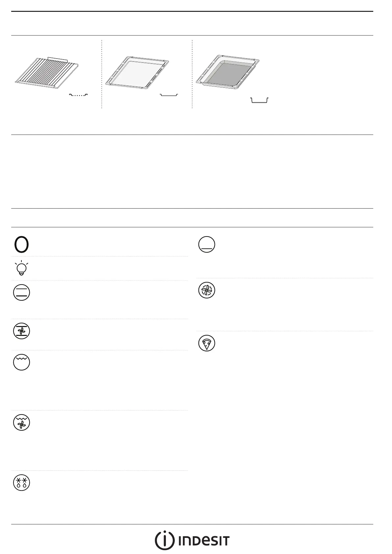Click the Indesit circular i emblem
This screenshot has height=554, width=392.
pyautogui.click(x=165, y=540)
